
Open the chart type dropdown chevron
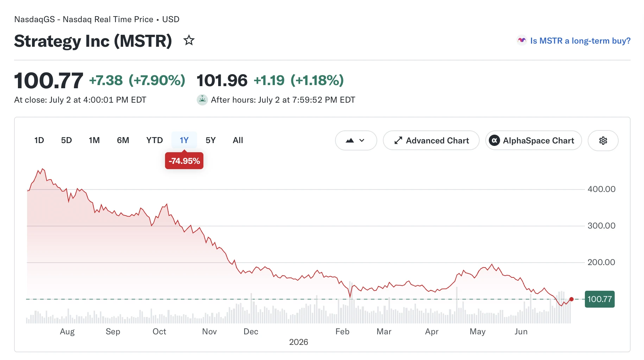[362, 141]
